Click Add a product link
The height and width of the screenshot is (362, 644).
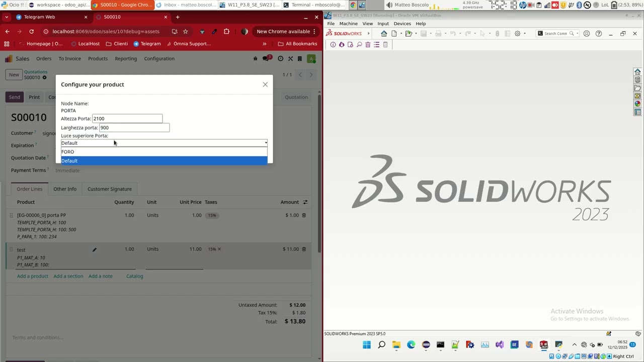click(x=33, y=276)
